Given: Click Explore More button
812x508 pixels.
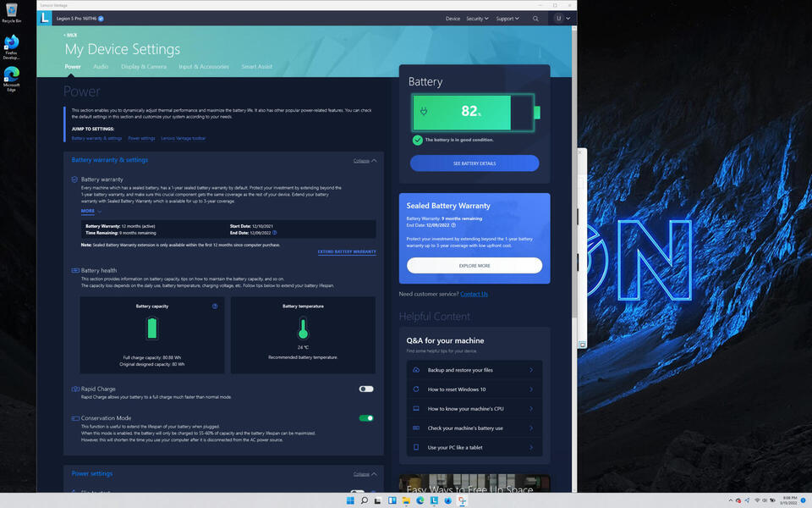Looking at the screenshot, I should (475, 265).
